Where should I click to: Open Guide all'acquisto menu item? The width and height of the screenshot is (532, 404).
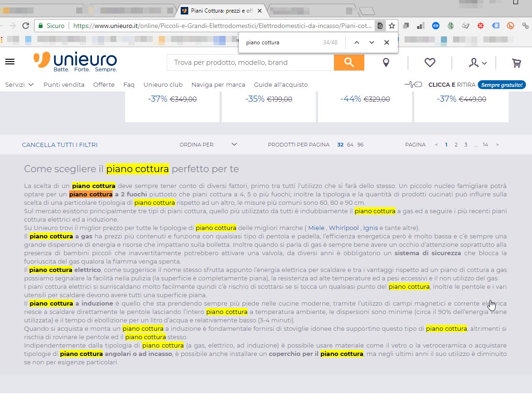281,84
